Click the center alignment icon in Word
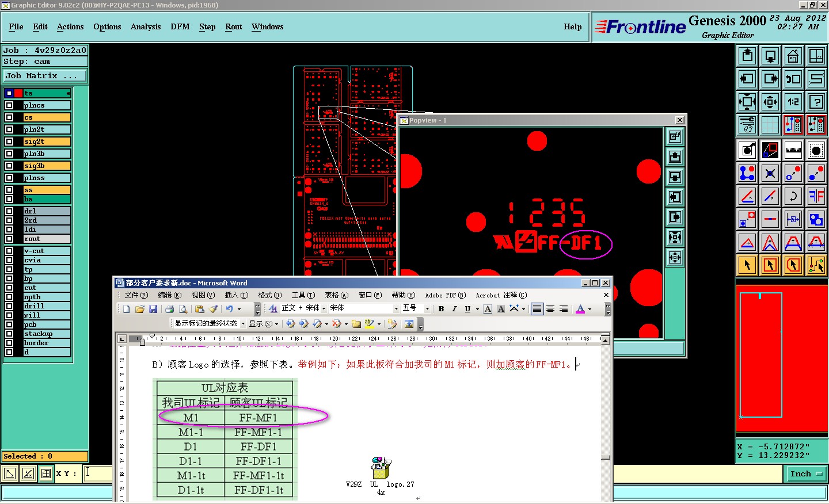Viewport: 829px width, 504px height. (x=550, y=309)
